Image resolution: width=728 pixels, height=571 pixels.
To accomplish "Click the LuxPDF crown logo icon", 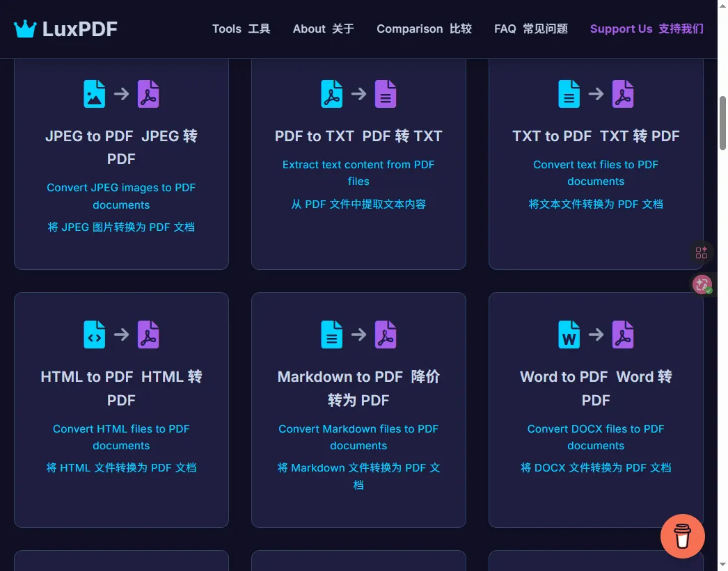I will pyautogui.click(x=25, y=29).
